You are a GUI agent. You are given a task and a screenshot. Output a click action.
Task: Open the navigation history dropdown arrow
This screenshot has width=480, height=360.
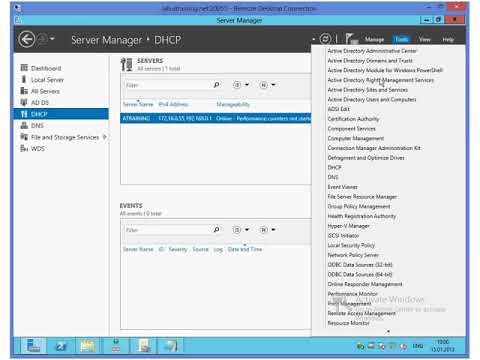point(52,39)
